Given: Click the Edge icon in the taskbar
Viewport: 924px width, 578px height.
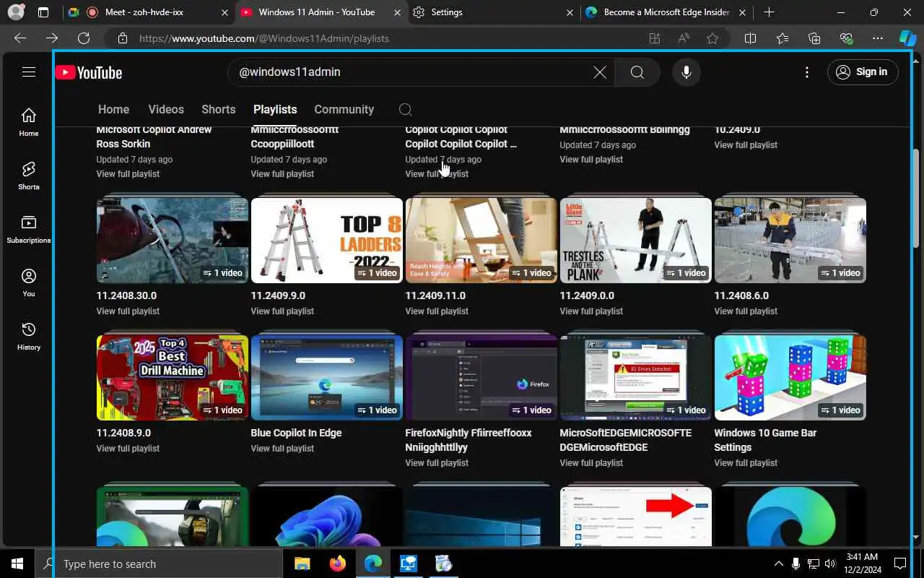Looking at the screenshot, I should click(x=372, y=564).
